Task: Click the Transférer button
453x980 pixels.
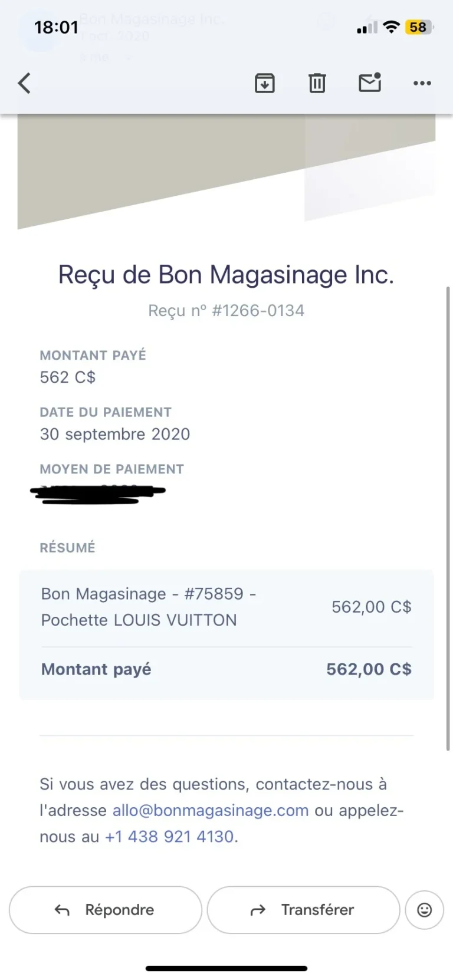Action: [304, 910]
